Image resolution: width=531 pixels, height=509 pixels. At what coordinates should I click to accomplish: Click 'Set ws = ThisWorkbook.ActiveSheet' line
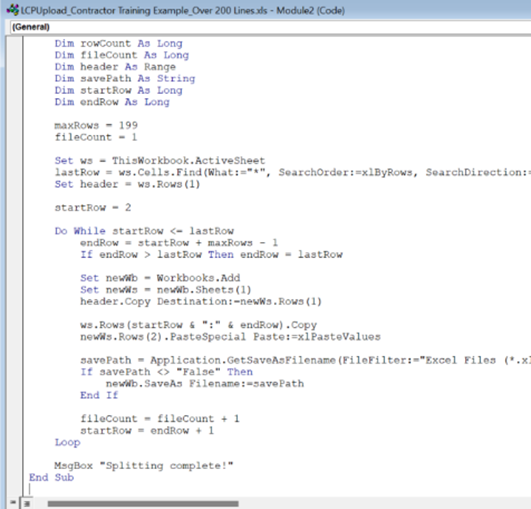pos(160,161)
